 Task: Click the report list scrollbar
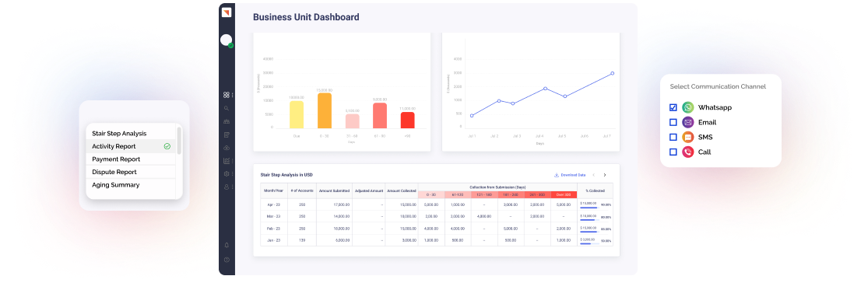tap(179, 140)
